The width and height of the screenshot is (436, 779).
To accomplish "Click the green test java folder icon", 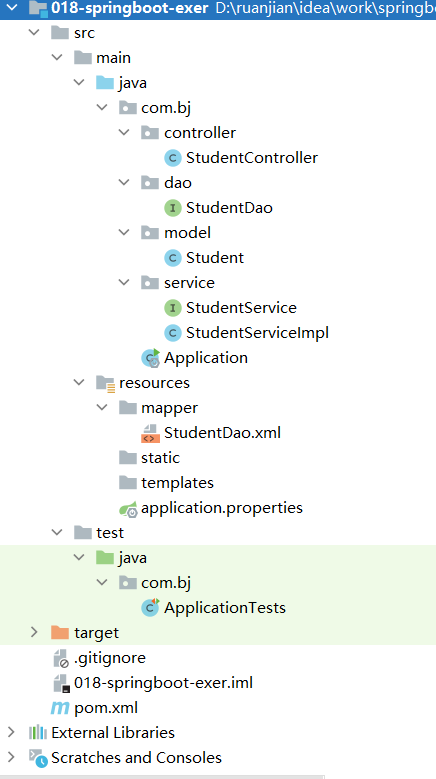I will (x=105, y=557).
